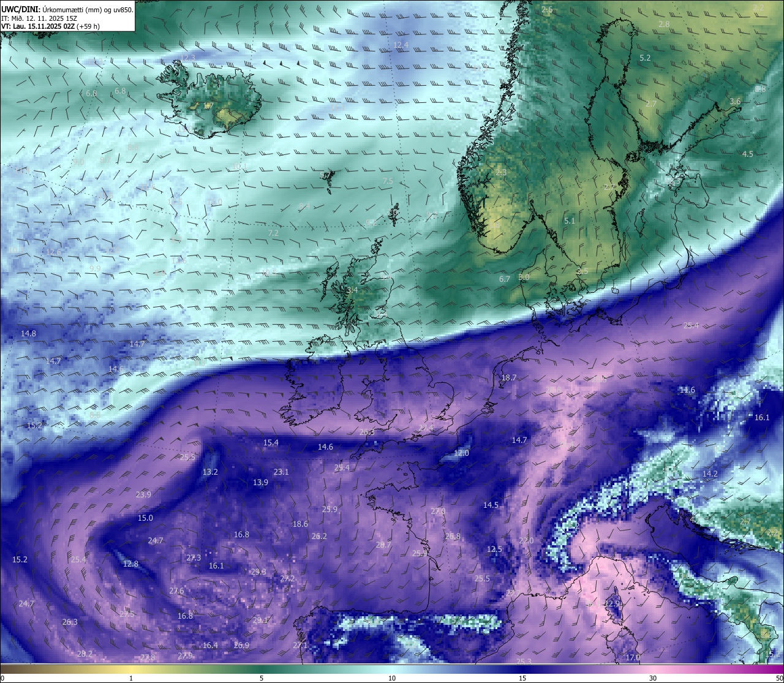Image resolution: width=784 pixels, height=683 pixels.
Task: Click the map value 9.9
Action: click(95, 268)
